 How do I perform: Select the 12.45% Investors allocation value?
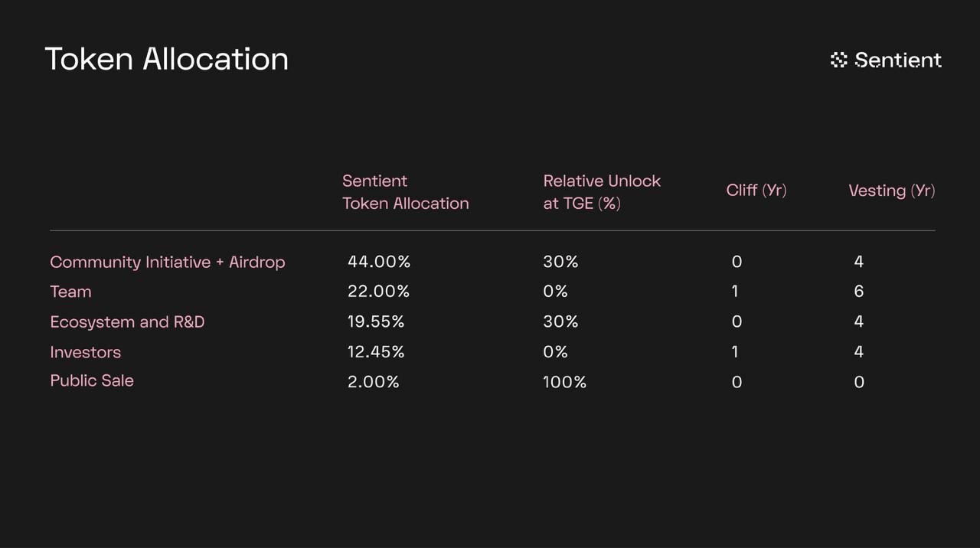coord(375,352)
